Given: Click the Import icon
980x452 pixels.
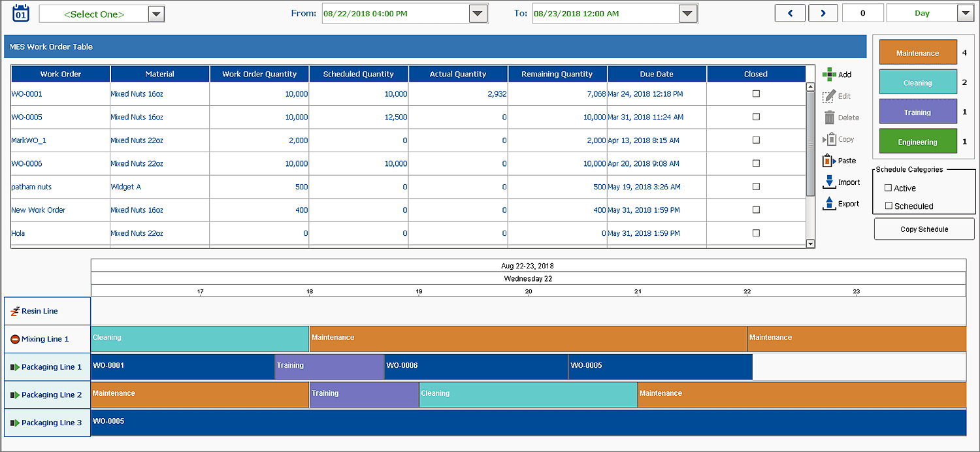Looking at the screenshot, I should [829, 182].
